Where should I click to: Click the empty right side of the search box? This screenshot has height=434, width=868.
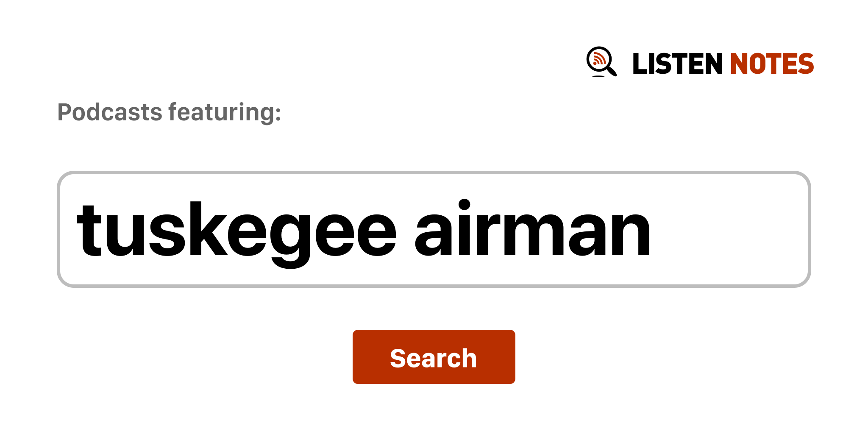[729, 229]
